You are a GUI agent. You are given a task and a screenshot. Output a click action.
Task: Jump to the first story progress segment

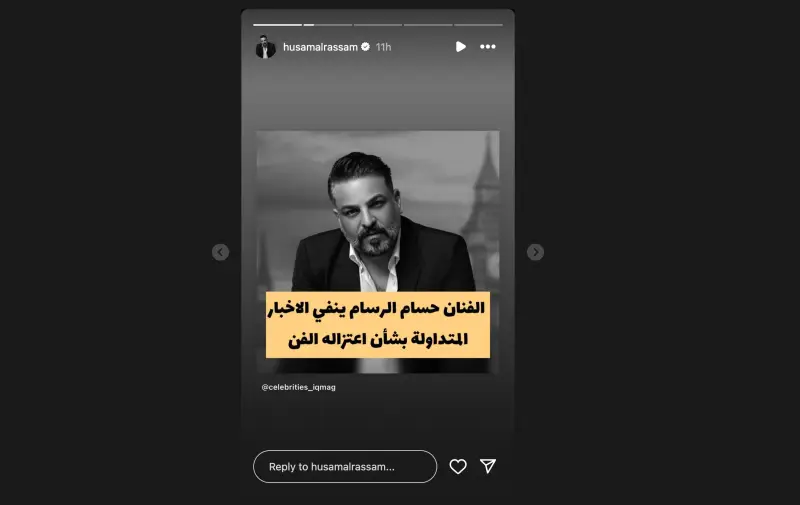(x=277, y=24)
